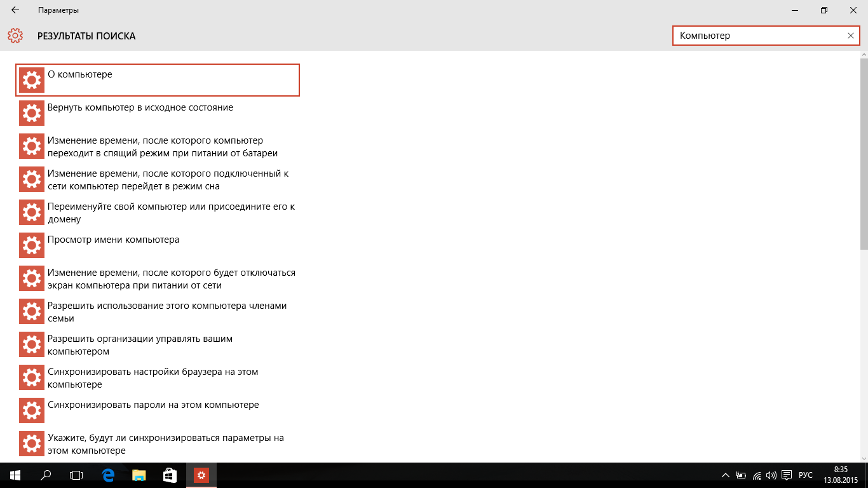Viewport: 868px width, 488px height.
Task: Click gear icon beside "Переименуйте свой компьютер"
Action: tap(32, 212)
